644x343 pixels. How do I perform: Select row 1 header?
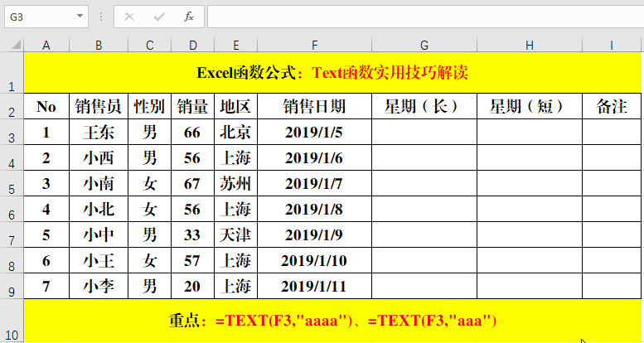(12, 73)
